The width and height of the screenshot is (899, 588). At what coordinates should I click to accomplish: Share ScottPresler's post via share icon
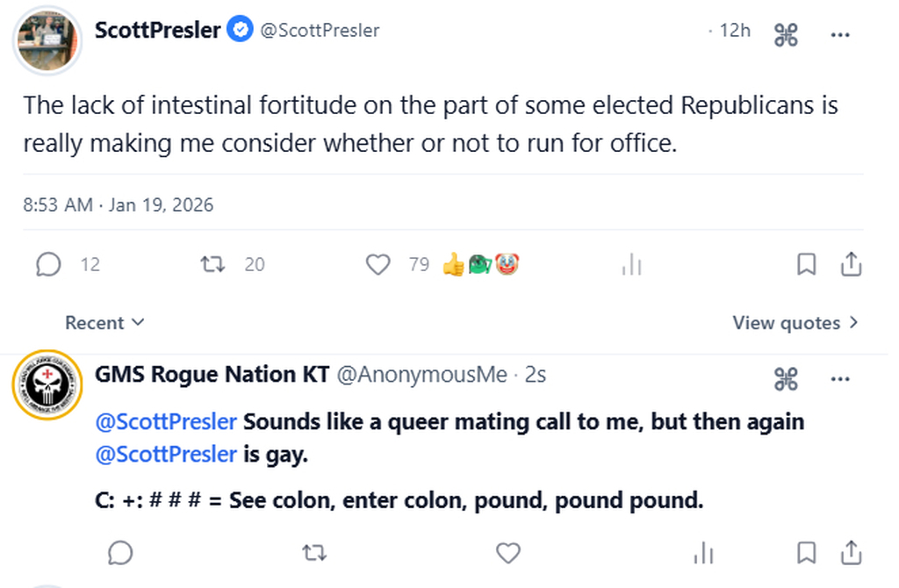[851, 264]
